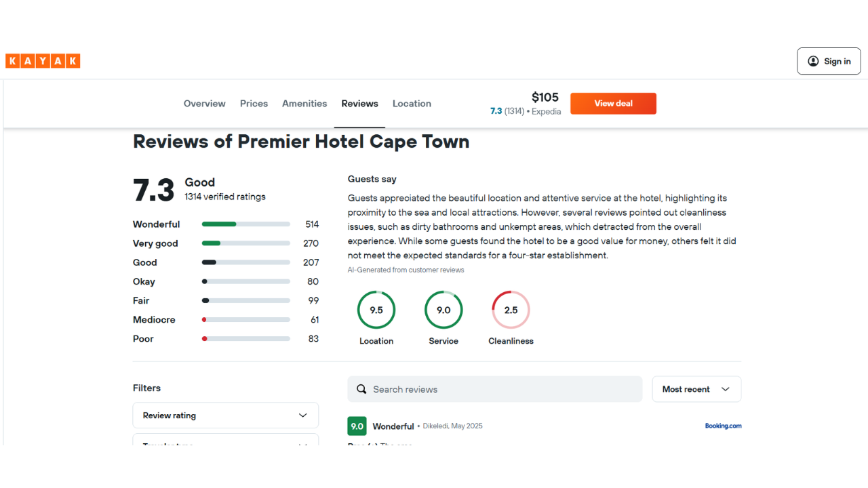Click the Good rating bar
The height and width of the screenshot is (488, 868).
[x=246, y=262]
